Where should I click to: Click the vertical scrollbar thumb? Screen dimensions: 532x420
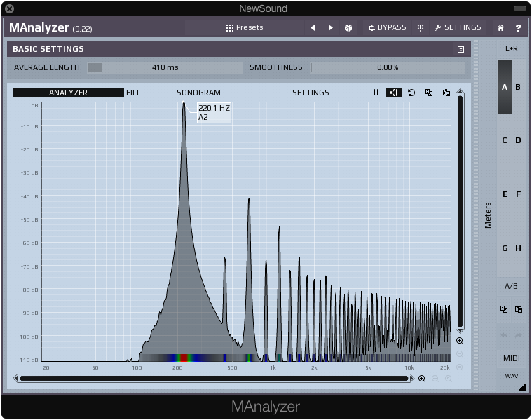click(x=460, y=210)
